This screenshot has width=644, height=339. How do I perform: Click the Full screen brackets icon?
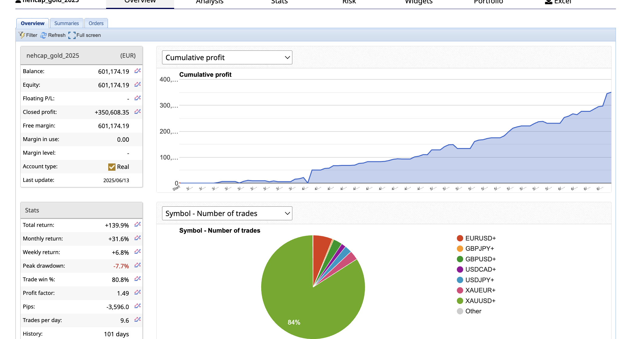point(72,35)
